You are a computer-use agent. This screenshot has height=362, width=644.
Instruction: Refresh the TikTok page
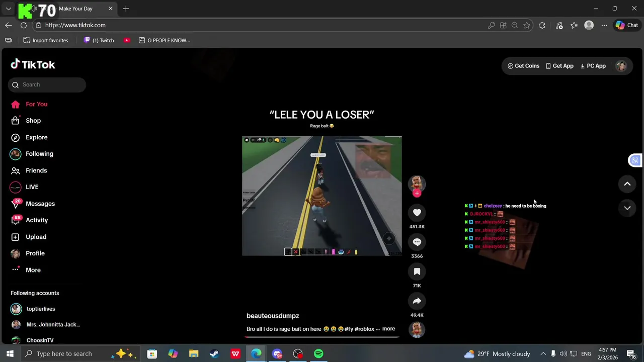[24, 25]
